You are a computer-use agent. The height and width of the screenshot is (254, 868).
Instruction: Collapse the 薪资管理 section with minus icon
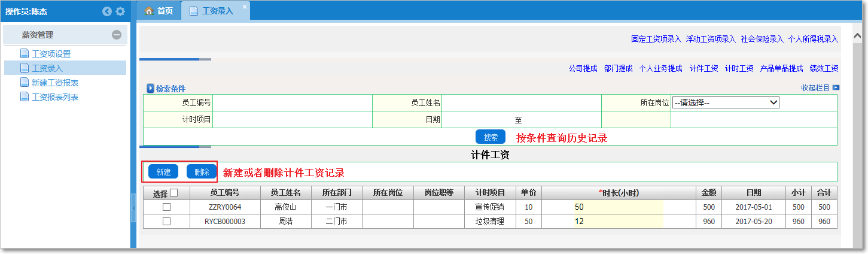tap(117, 35)
